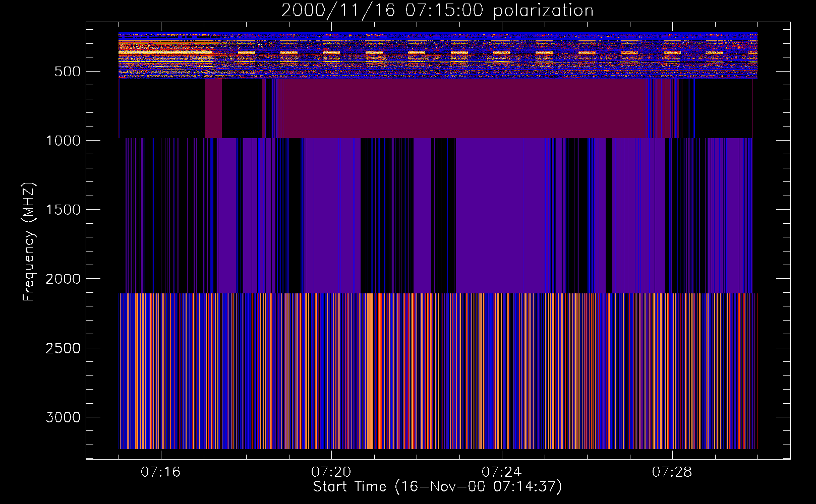Click the 3000 frequency tick label
This screenshot has width=816, height=504.
63,417
